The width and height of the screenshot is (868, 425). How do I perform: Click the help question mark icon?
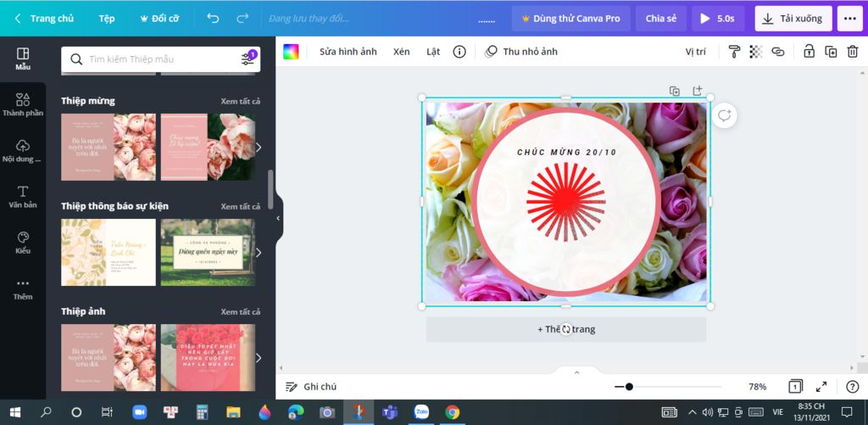click(853, 387)
